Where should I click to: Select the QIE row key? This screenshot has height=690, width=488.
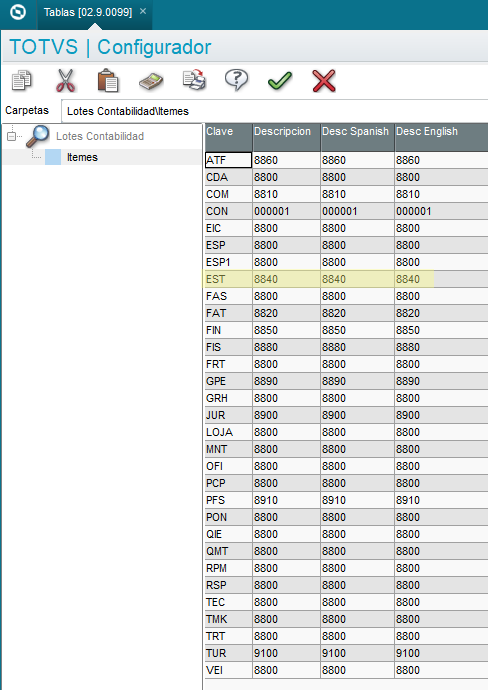[x=228, y=534]
